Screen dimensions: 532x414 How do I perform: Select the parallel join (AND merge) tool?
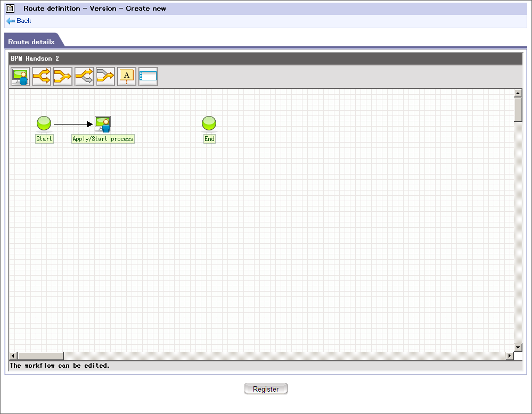(63, 76)
